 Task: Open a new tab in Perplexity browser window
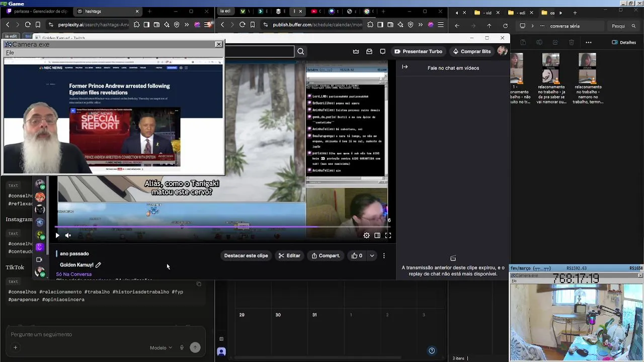click(x=149, y=11)
